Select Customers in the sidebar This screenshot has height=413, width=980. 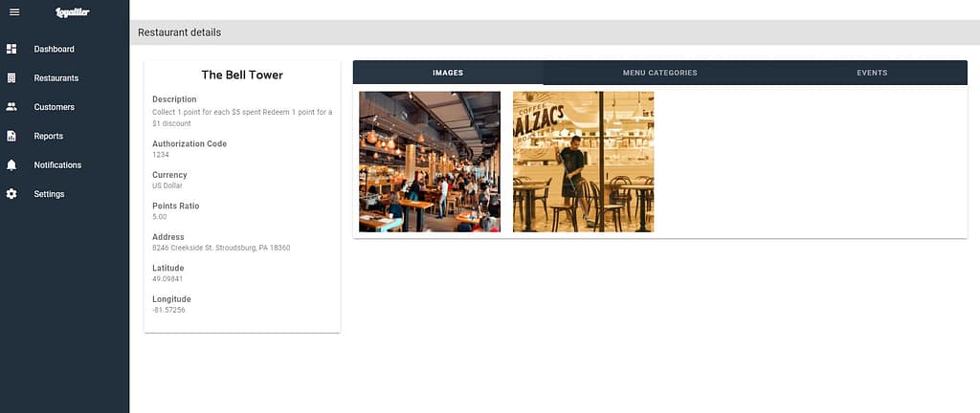54,107
